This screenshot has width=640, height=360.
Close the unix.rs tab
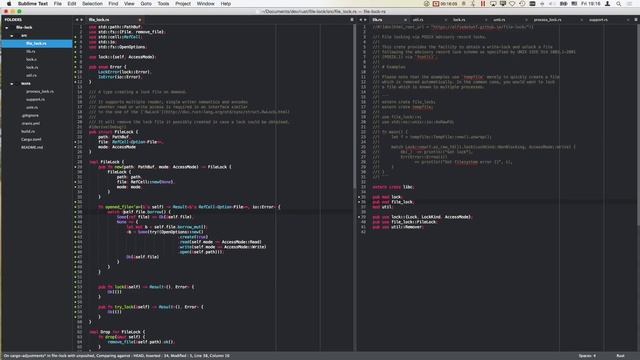[x=526, y=20]
